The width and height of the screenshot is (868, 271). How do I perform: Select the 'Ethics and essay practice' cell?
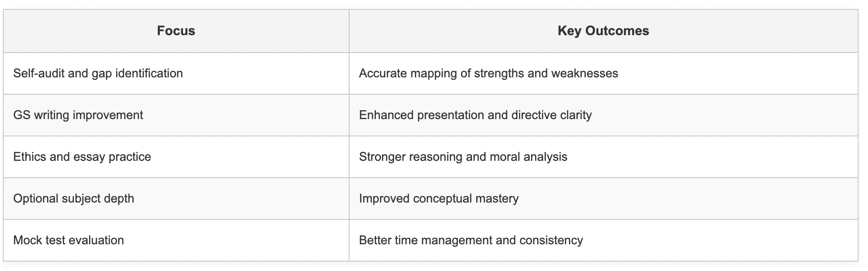(x=82, y=157)
